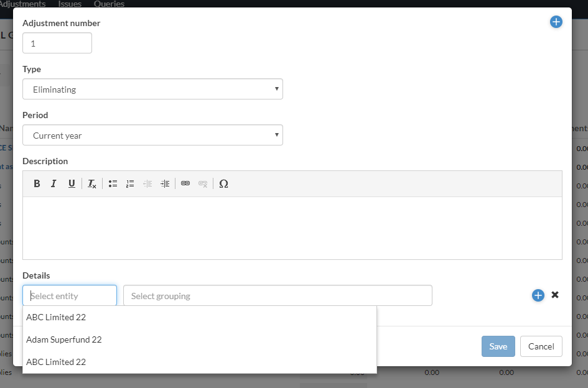Click the insert link icon

(x=185, y=183)
